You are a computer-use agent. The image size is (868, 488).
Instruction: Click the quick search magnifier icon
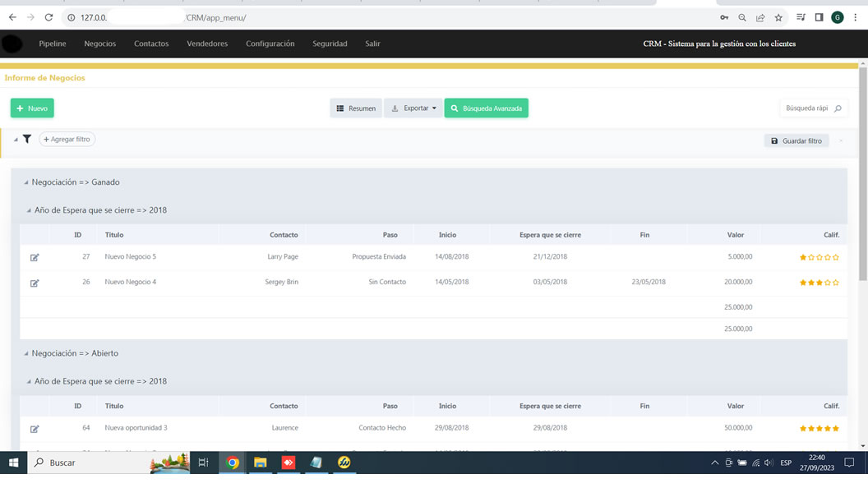[838, 108]
